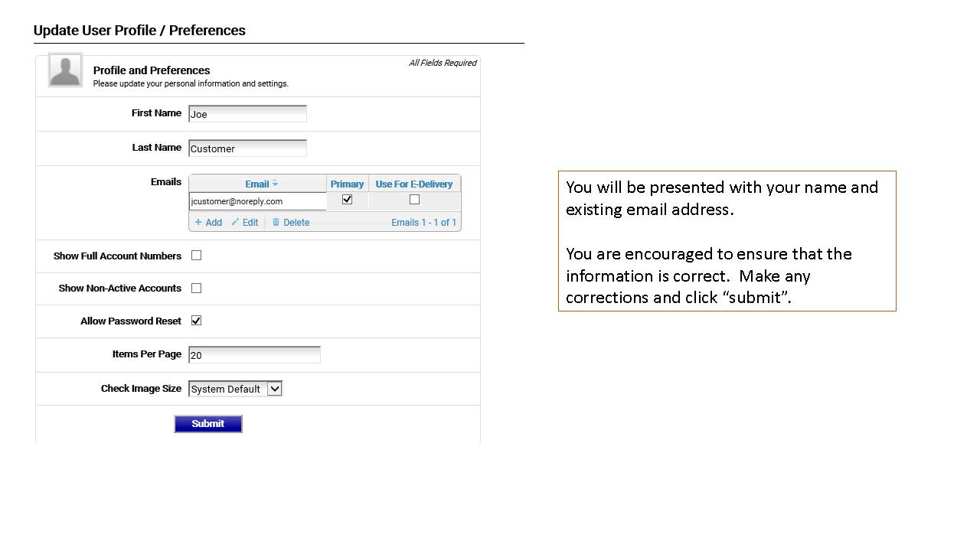Tick the Use For E-Delivery checkbox

tap(415, 200)
